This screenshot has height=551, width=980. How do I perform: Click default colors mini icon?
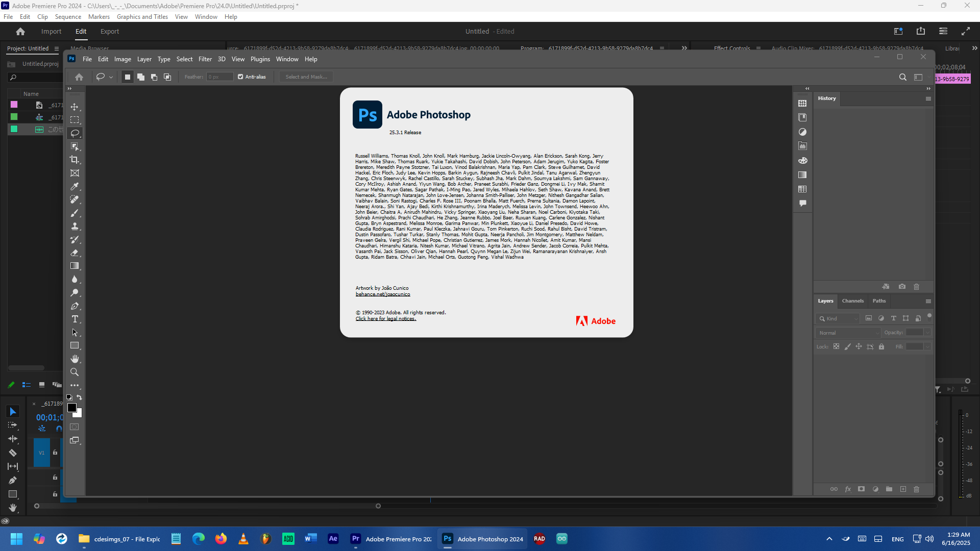tap(69, 397)
